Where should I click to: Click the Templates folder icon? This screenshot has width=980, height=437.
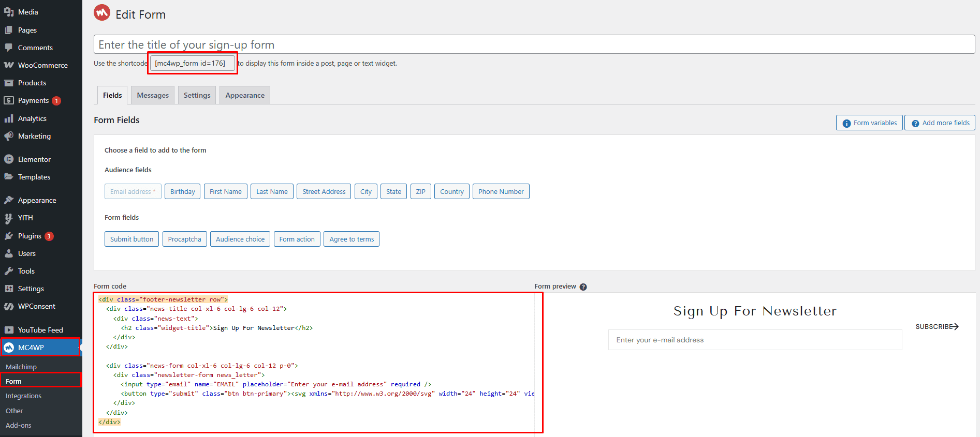9,177
